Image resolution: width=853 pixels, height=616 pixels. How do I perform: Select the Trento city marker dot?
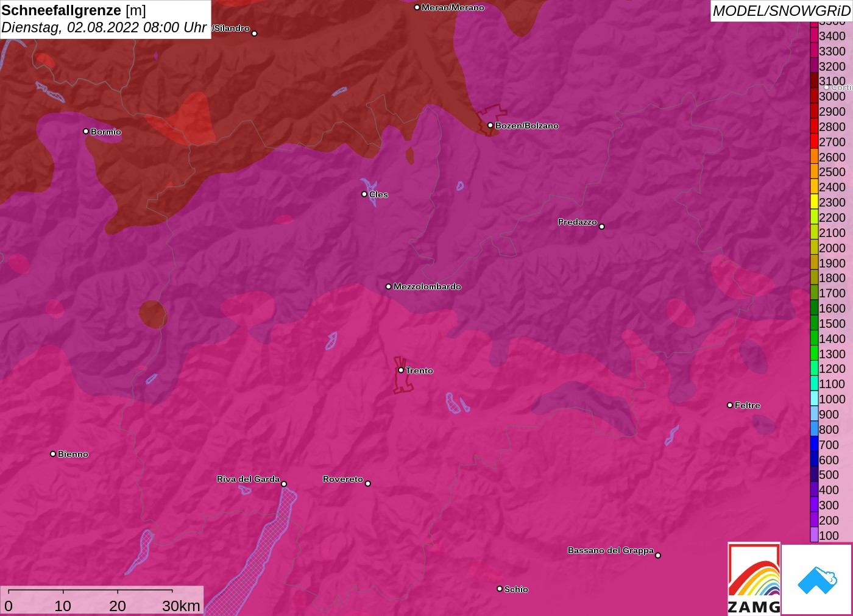click(x=401, y=370)
